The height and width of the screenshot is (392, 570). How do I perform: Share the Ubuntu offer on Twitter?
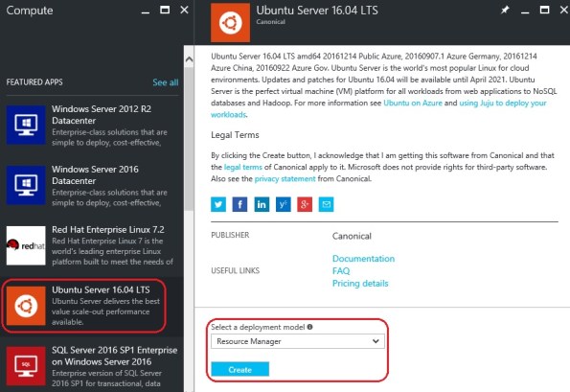[x=218, y=204]
